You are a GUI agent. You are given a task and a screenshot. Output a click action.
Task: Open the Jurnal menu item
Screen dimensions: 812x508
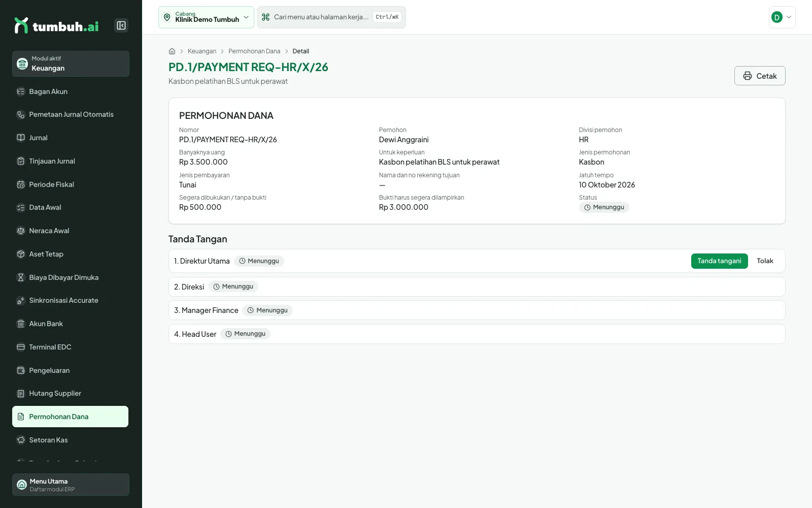[x=71, y=138]
